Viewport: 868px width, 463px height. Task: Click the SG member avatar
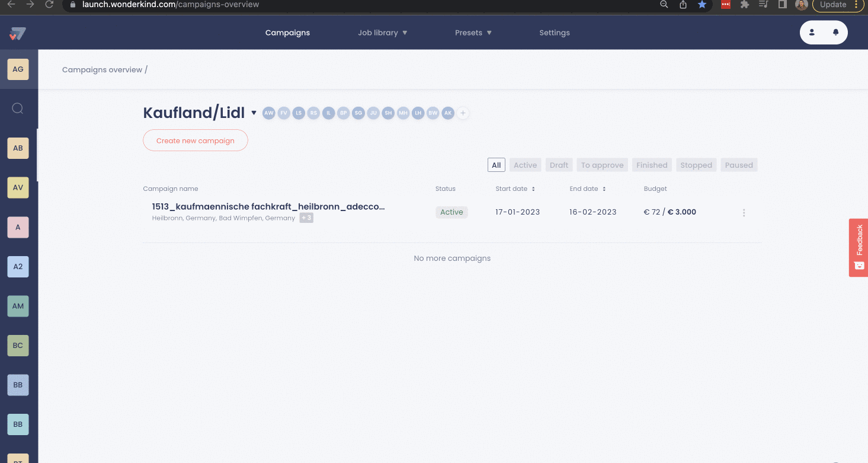(x=358, y=113)
